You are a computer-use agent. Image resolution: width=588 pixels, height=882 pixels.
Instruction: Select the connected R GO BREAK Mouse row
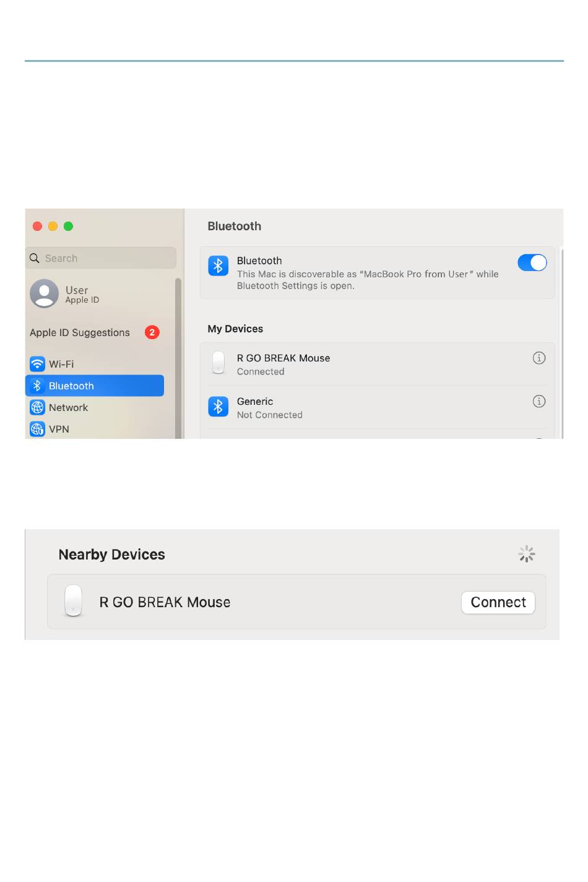[x=377, y=364]
